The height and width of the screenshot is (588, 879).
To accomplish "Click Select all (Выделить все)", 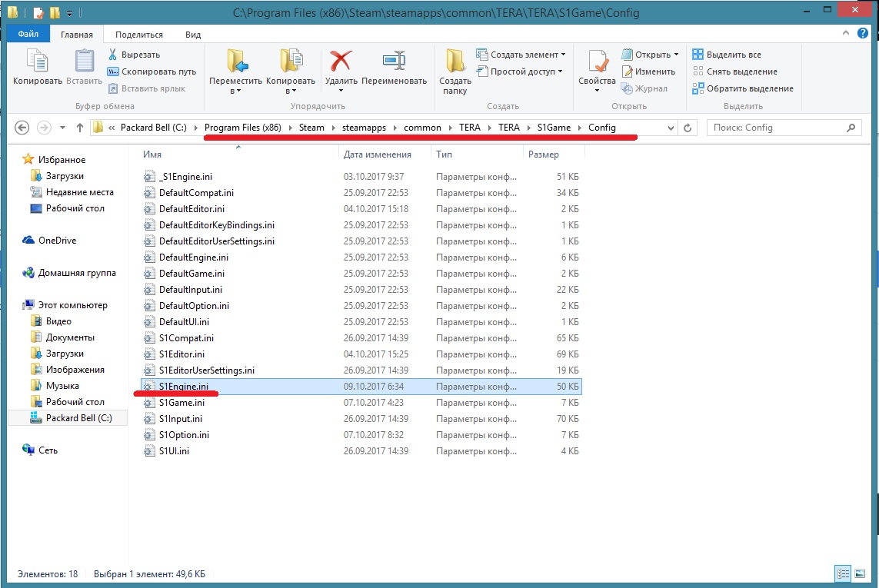I will pyautogui.click(x=727, y=55).
